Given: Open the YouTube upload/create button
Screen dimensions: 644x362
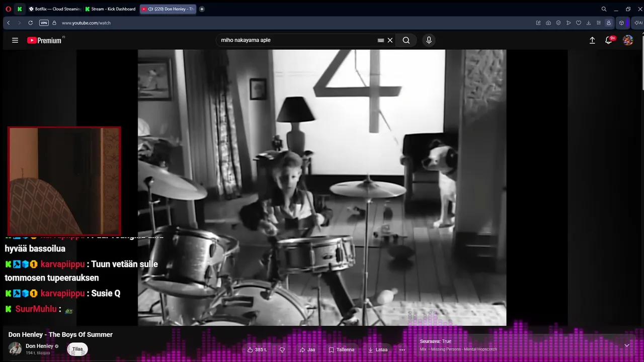Looking at the screenshot, I should point(592,40).
